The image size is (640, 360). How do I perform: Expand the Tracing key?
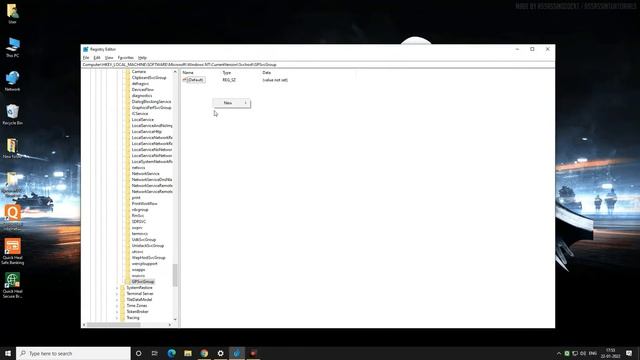117,318
